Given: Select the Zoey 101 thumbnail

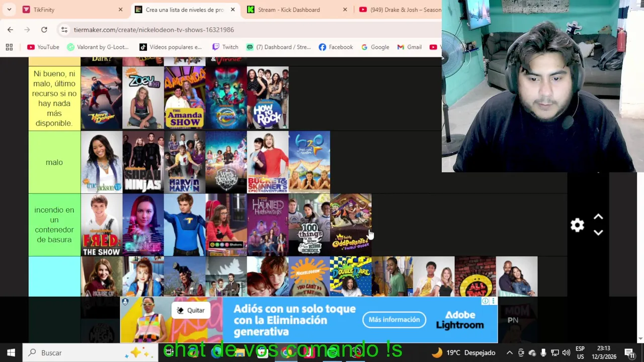Looking at the screenshot, I should tap(143, 98).
